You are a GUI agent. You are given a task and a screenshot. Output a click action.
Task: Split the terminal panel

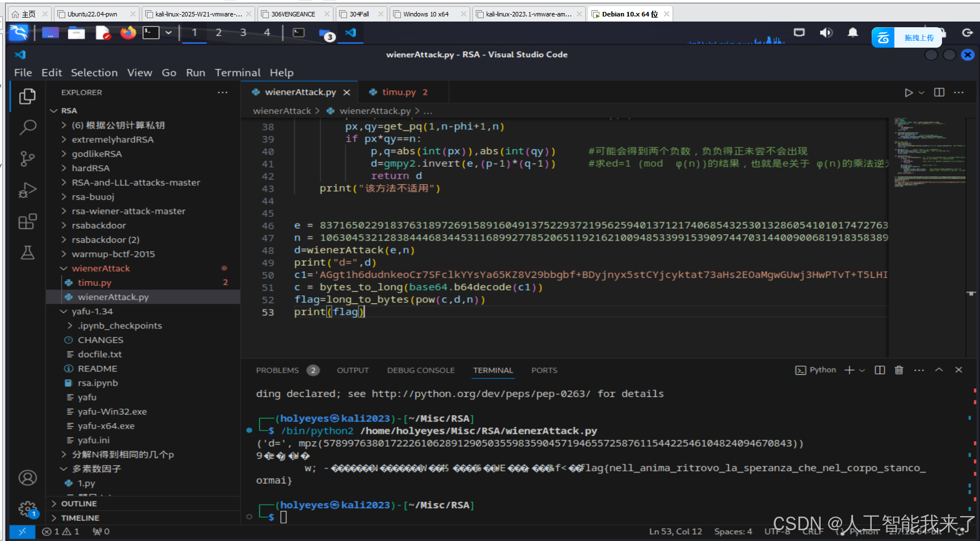pyautogui.click(x=880, y=370)
